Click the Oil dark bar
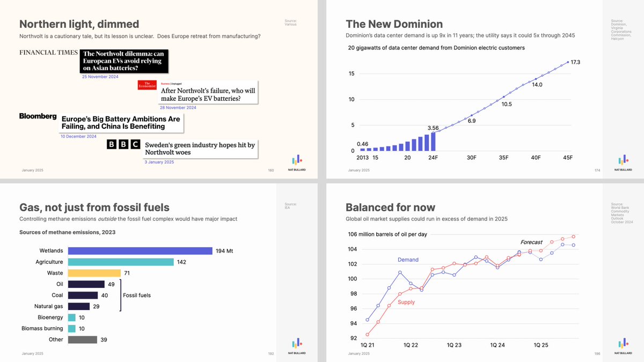This screenshot has height=362, width=644. [x=86, y=284]
